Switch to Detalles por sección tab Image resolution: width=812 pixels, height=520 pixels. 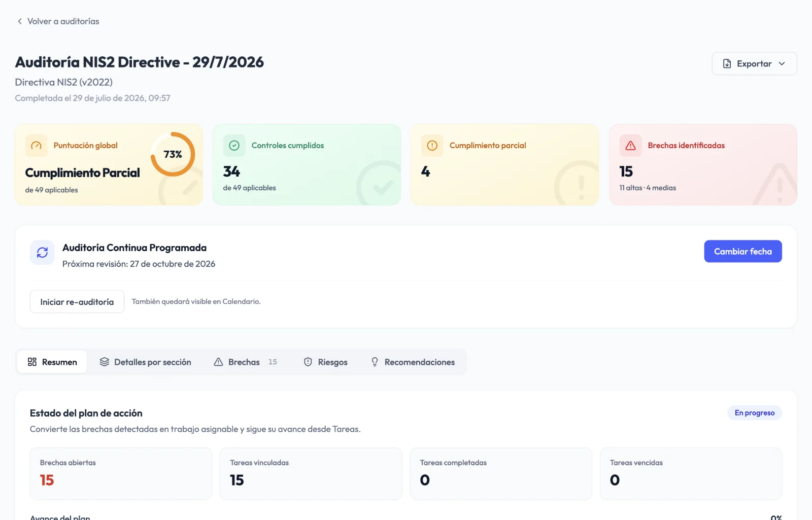(145, 362)
